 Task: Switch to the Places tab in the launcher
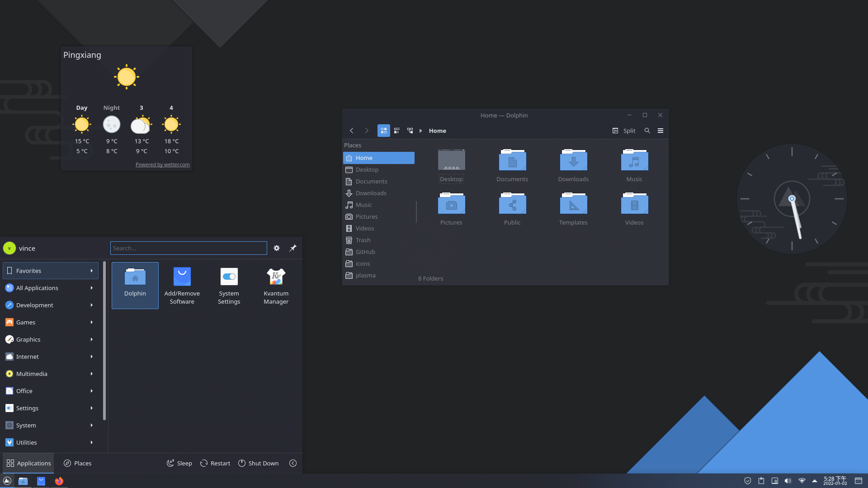click(77, 463)
